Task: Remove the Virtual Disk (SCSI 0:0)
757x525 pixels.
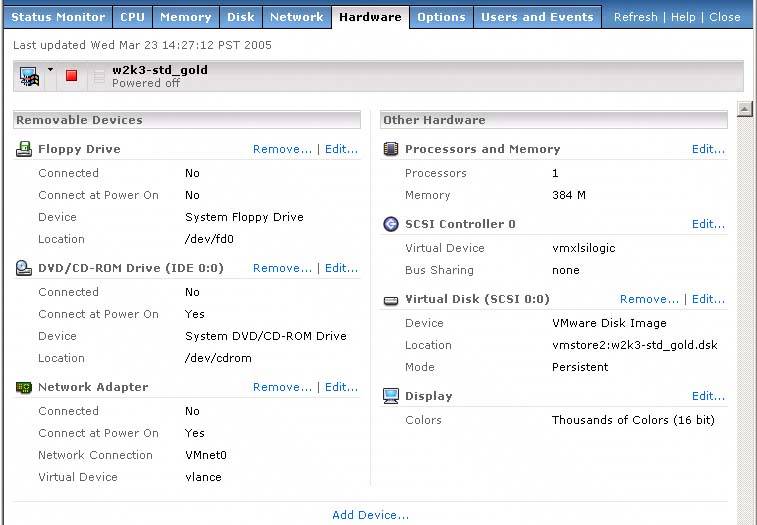Action: pyautogui.click(x=649, y=299)
